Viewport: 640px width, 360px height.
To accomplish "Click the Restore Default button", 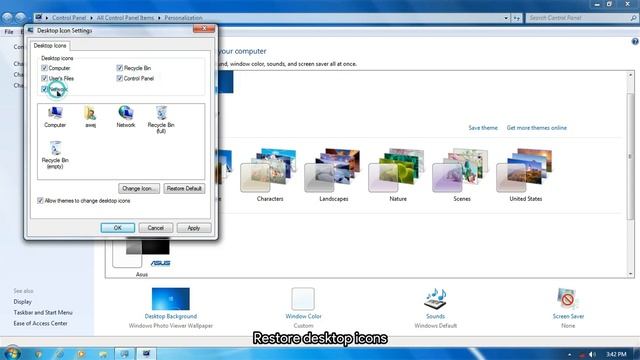I will point(184,189).
